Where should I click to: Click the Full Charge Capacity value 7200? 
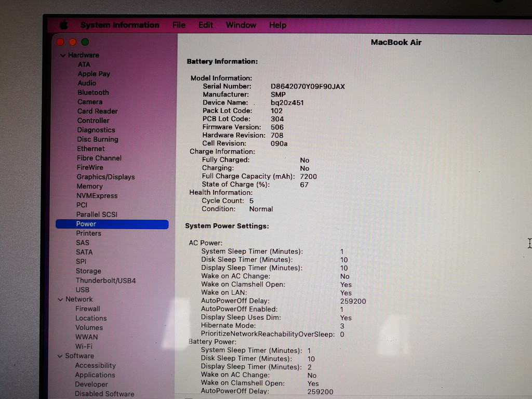click(x=308, y=177)
